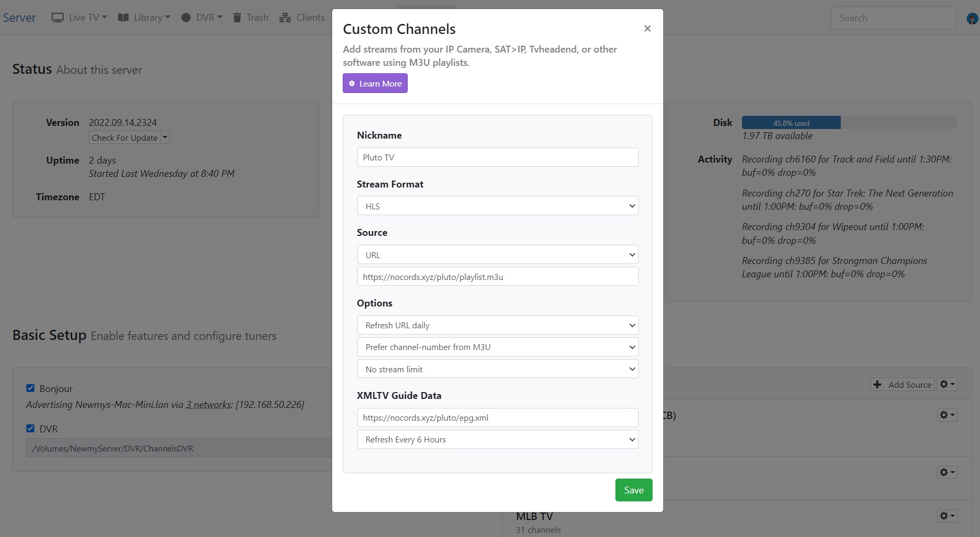Click the Learn More button
The height and width of the screenshot is (537, 980).
click(375, 83)
